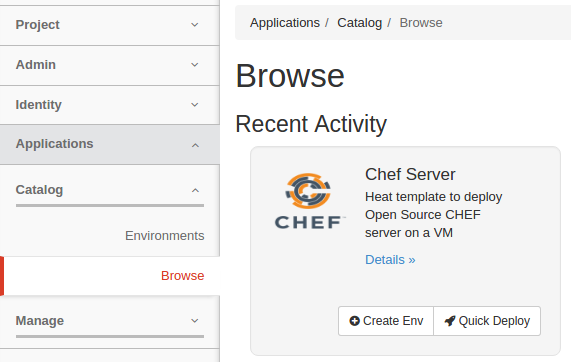
Task: Open the Identity menu label
Action: coord(39,105)
